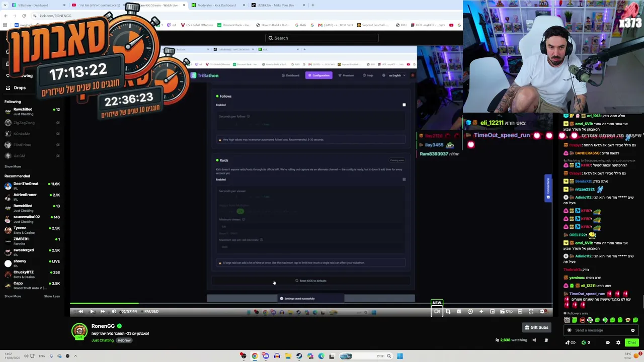The height and width of the screenshot is (362, 644).
Task: Switch to theater mode
Action: (x=520, y=312)
